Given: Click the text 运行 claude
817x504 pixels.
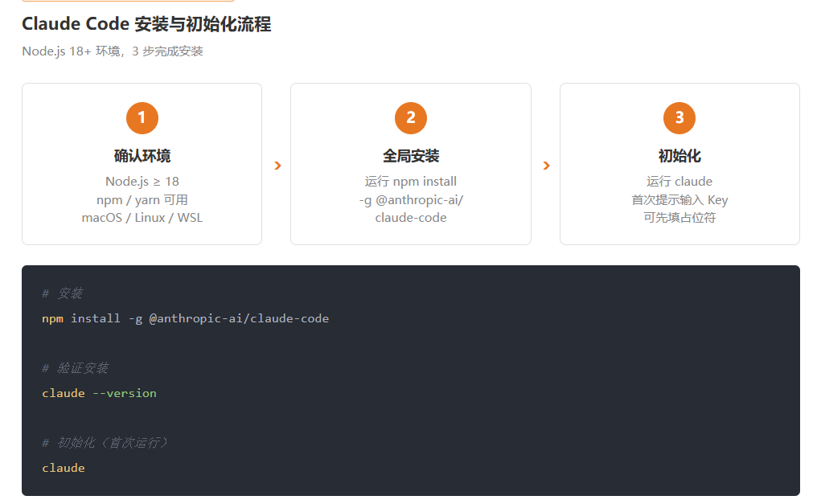Looking at the screenshot, I should pyautogui.click(x=679, y=181).
